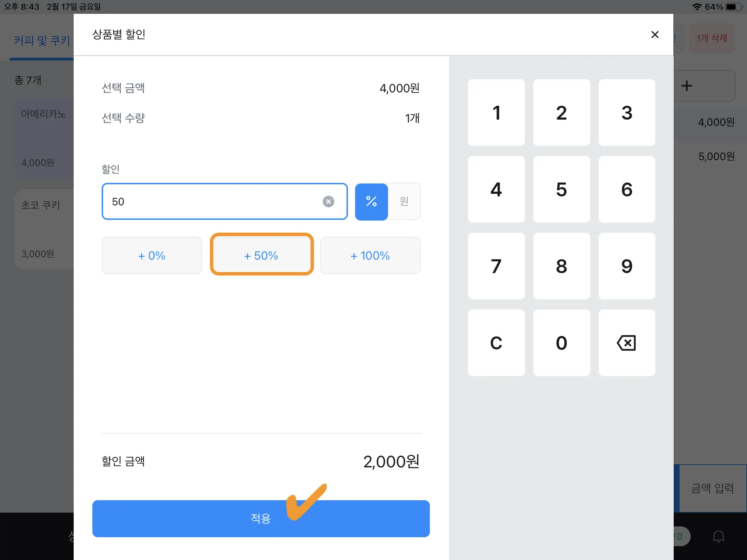
Task: Close the 상품별 할인 dialog
Action: coord(655,35)
